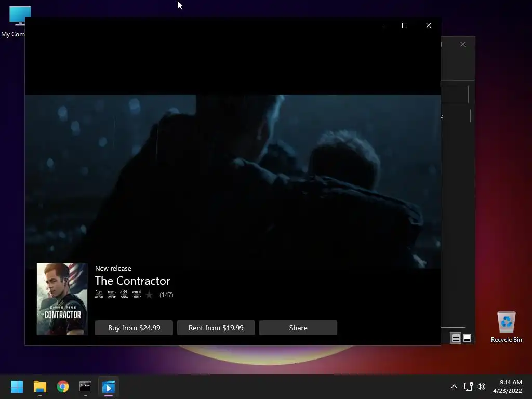Open The Contractor movie title

132,281
